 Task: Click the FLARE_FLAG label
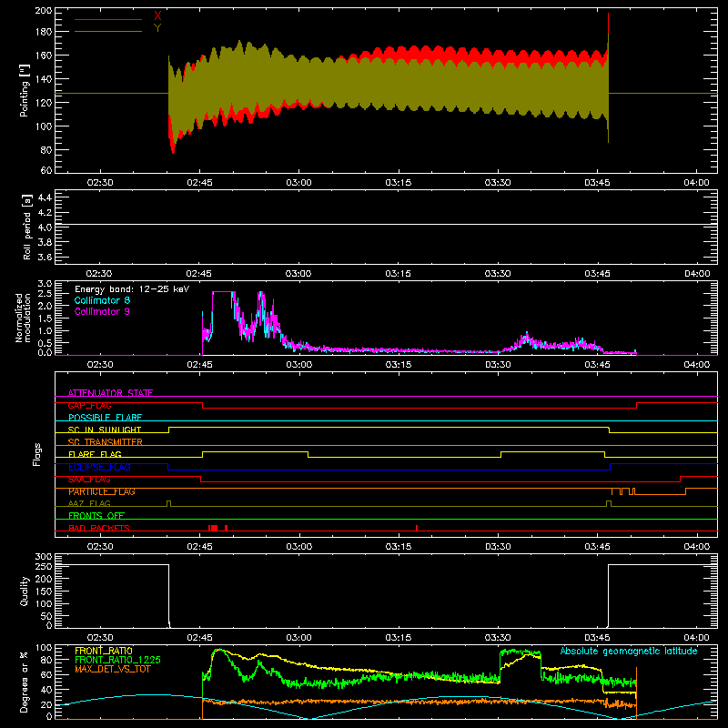95,454
